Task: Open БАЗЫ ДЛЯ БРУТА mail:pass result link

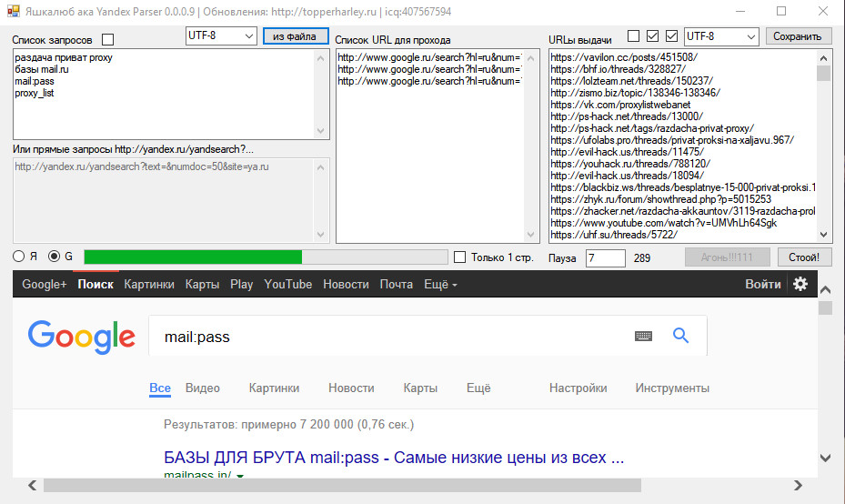Action: coord(394,457)
